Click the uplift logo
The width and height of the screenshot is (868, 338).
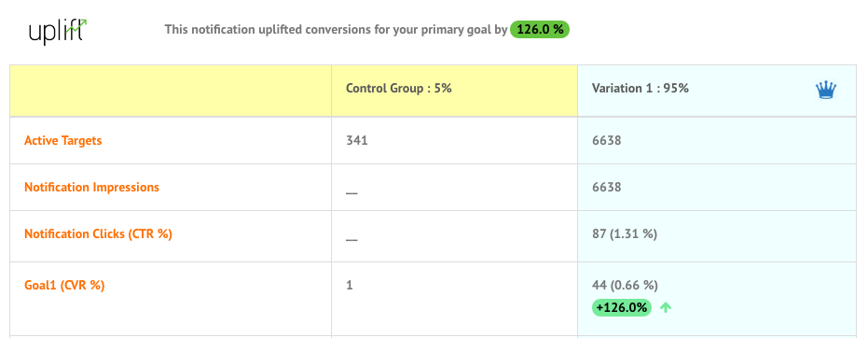(x=58, y=31)
